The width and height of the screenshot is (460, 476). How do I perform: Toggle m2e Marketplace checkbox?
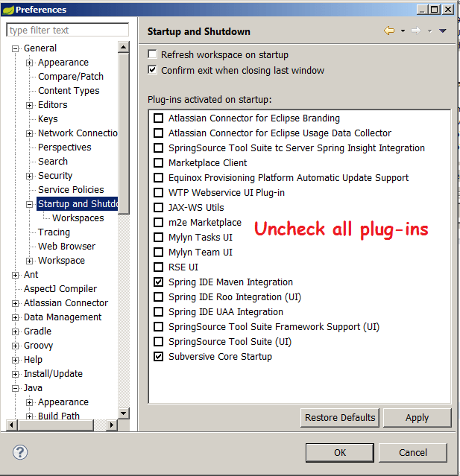pyautogui.click(x=158, y=223)
